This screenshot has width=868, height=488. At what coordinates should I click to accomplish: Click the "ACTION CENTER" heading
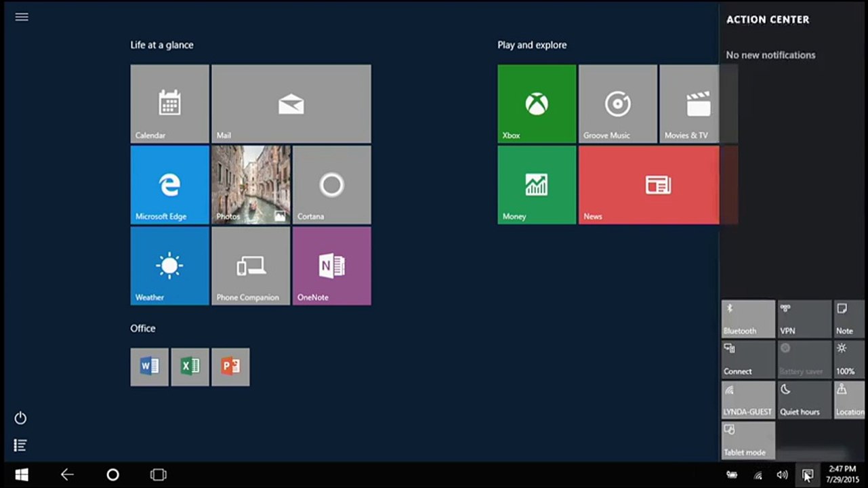(x=768, y=20)
